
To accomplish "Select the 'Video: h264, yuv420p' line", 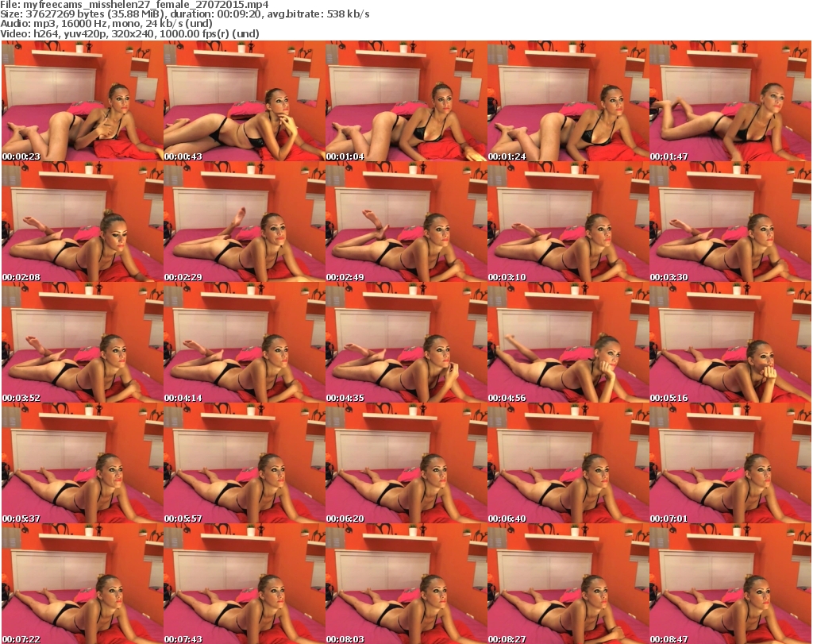I will (x=129, y=34).
